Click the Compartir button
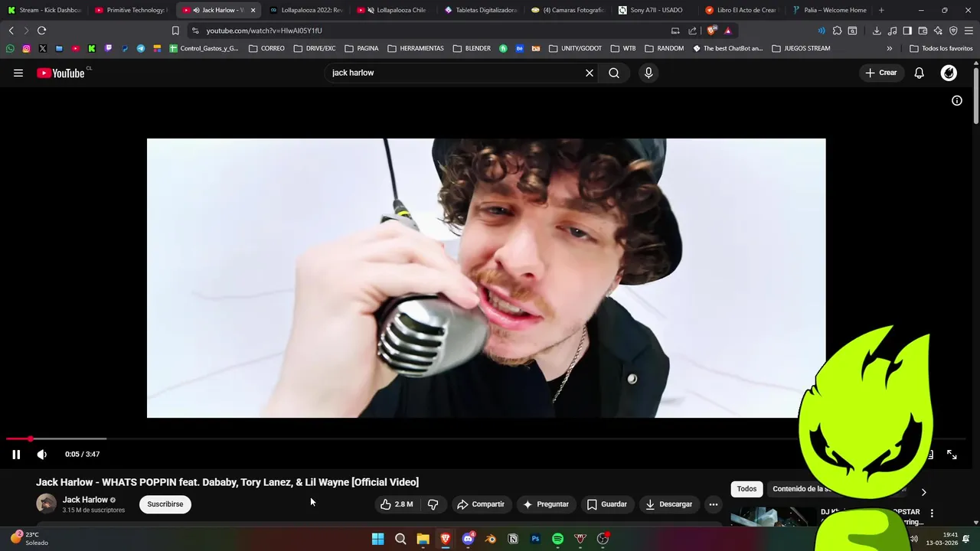Image resolution: width=980 pixels, height=551 pixels. [481, 504]
